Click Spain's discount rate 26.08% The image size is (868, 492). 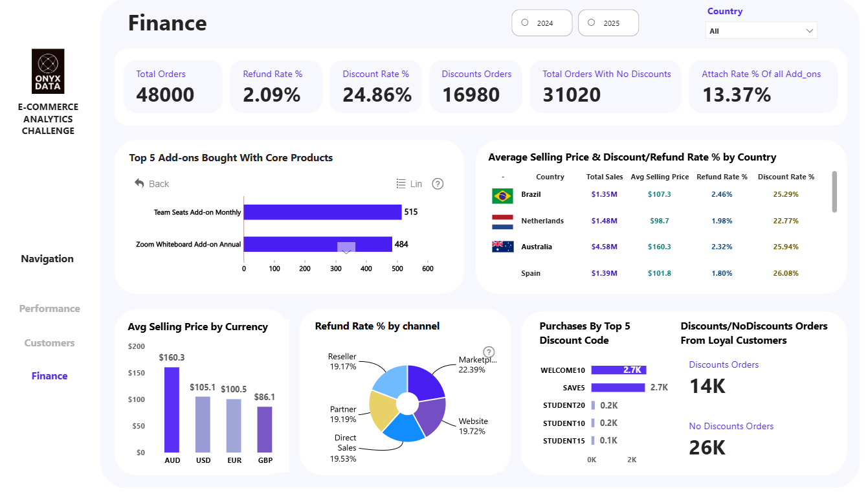click(786, 273)
